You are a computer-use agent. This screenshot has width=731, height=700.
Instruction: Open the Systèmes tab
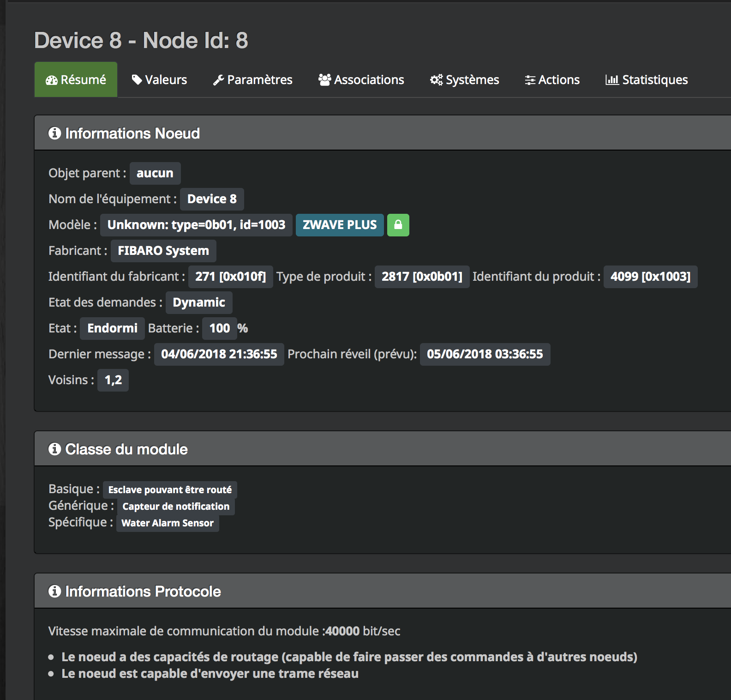(x=464, y=79)
